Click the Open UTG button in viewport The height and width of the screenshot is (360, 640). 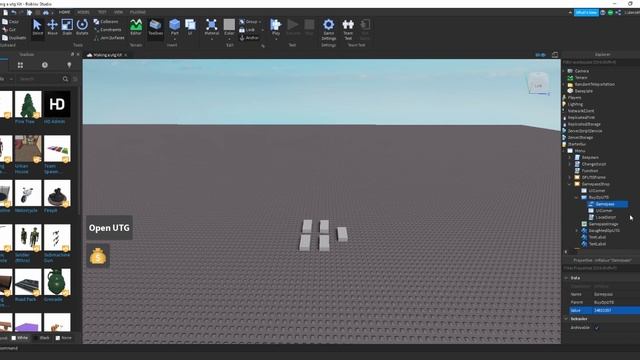(x=109, y=228)
